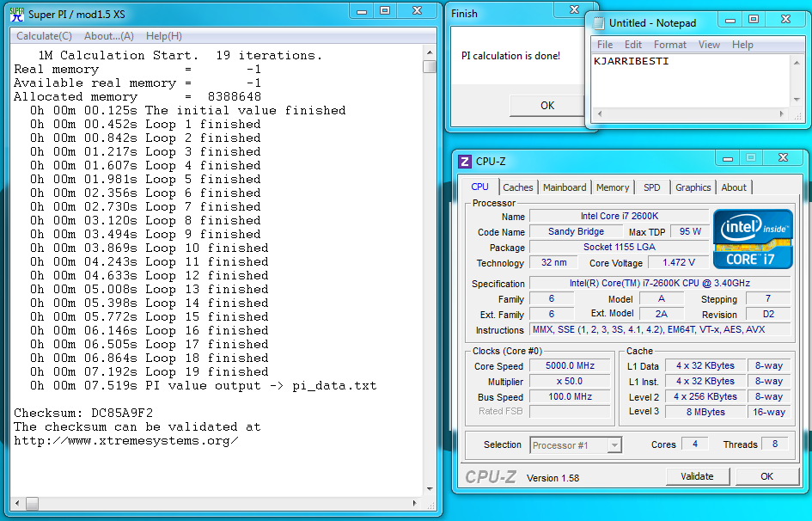Open the About...(A) menu in Super PI
812x521 pixels.
pyautogui.click(x=109, y=36)
